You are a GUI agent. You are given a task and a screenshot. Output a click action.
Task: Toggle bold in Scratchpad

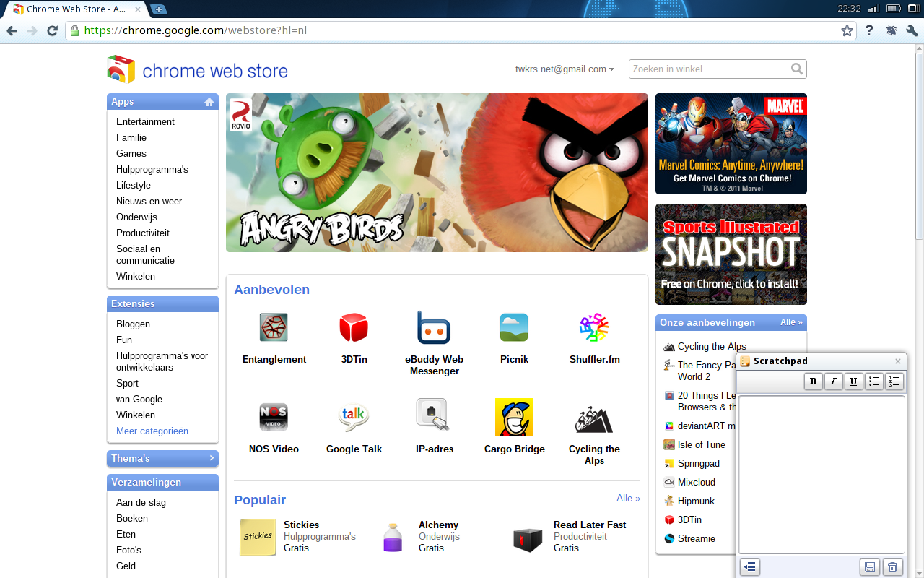pos(814,381)
